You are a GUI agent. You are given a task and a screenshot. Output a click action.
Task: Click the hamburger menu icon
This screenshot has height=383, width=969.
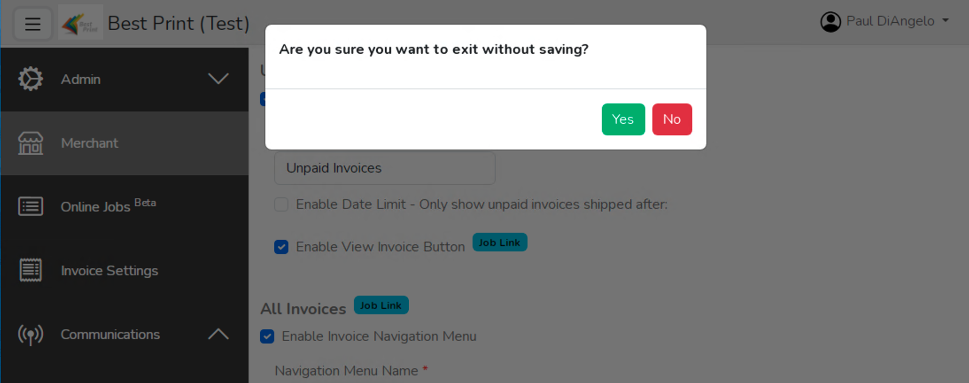click(x=32, y=24)
